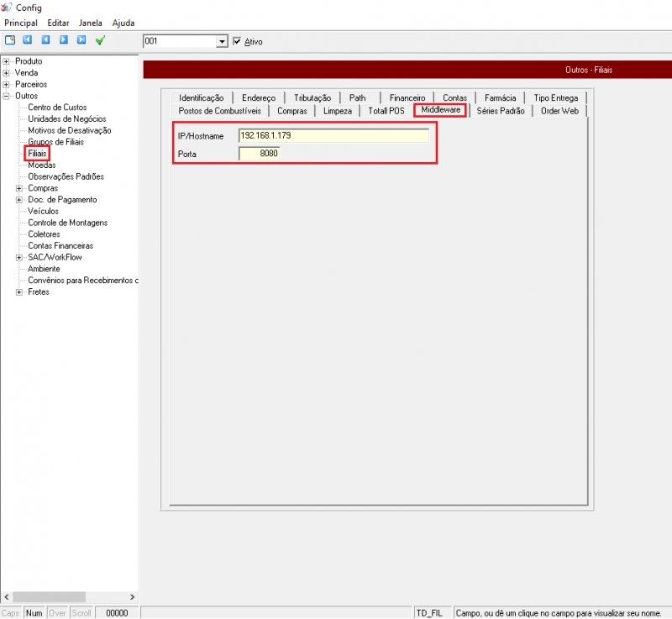The height and width of the screenshot is (619, 672).
Task: Confirm changes with the green checkmark
Action: (100, 39)
